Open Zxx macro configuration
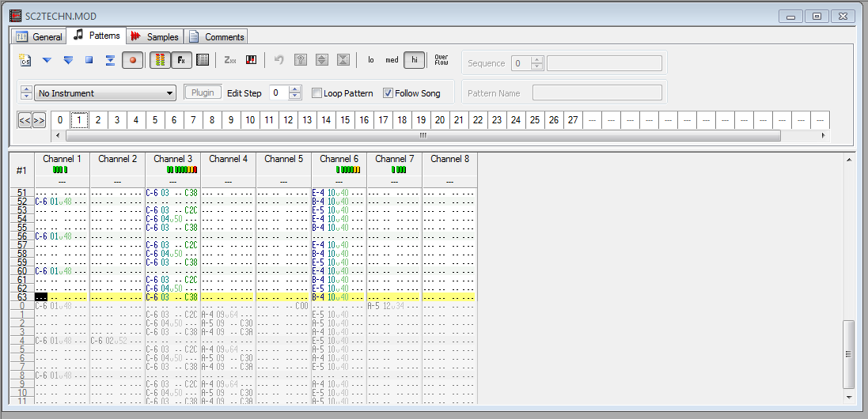The image size is (868, 419). pyautogui.click(x=229, y=60)
